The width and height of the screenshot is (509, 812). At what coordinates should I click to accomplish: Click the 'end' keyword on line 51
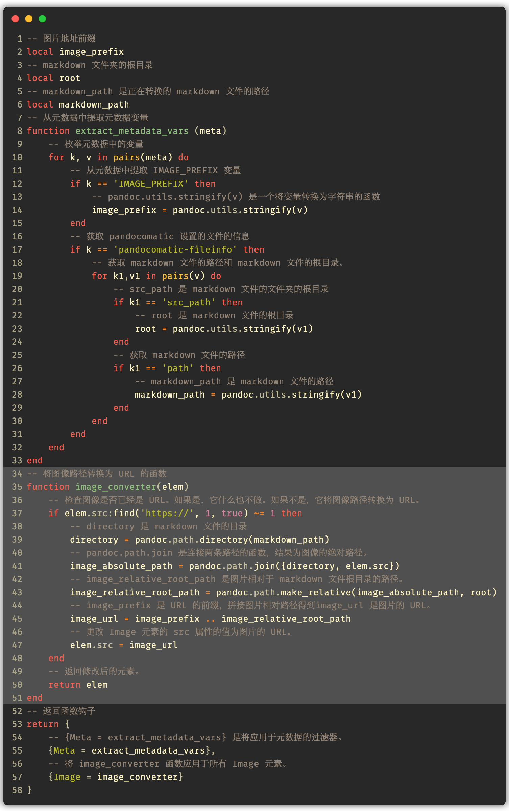click(x=35, y=698)
